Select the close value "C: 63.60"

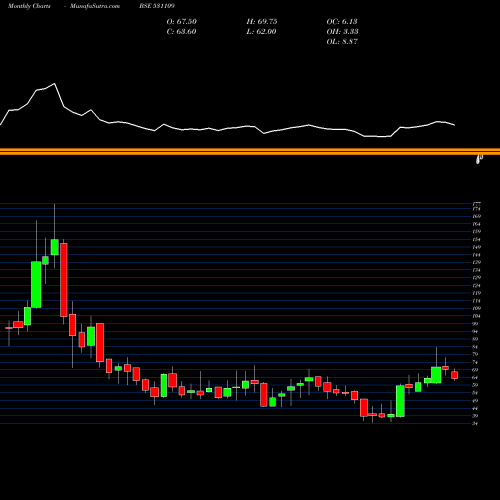[181, 32]
